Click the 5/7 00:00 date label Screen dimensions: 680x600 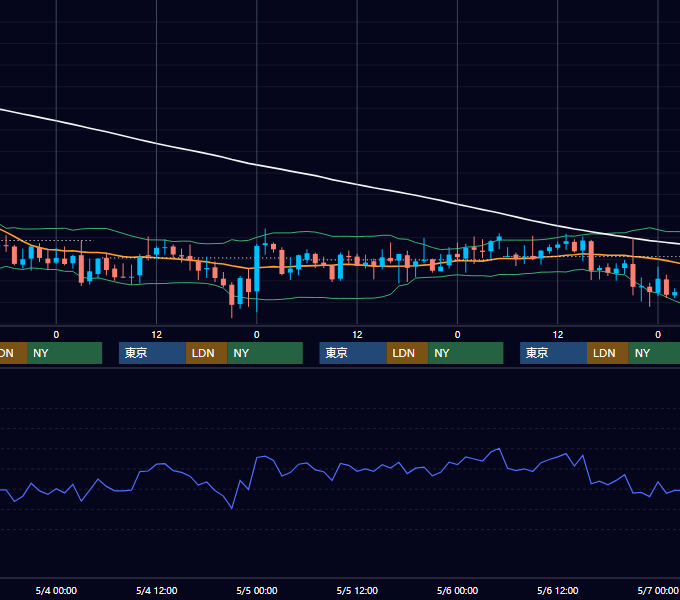[658, 590]
